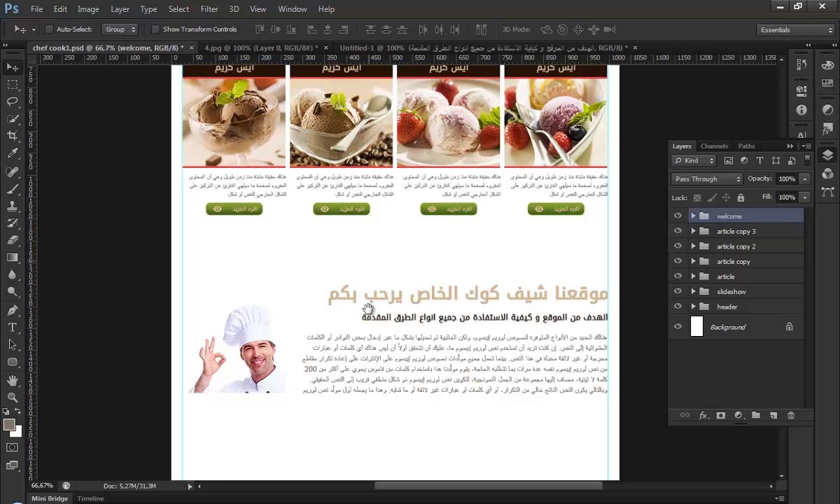Select the Horizontal Type tool
The height and width of the screenshot is (504, 840).
coord(13,328)
